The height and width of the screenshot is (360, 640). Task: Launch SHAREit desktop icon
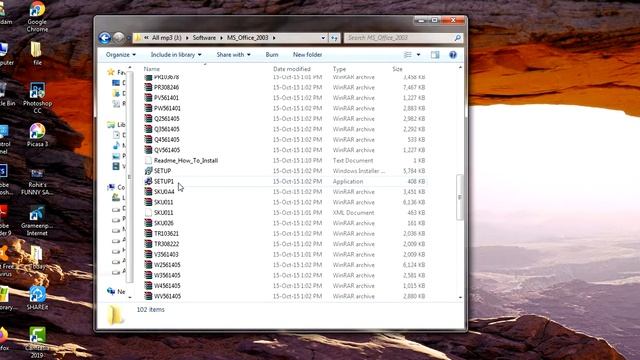tap(37, 298)
